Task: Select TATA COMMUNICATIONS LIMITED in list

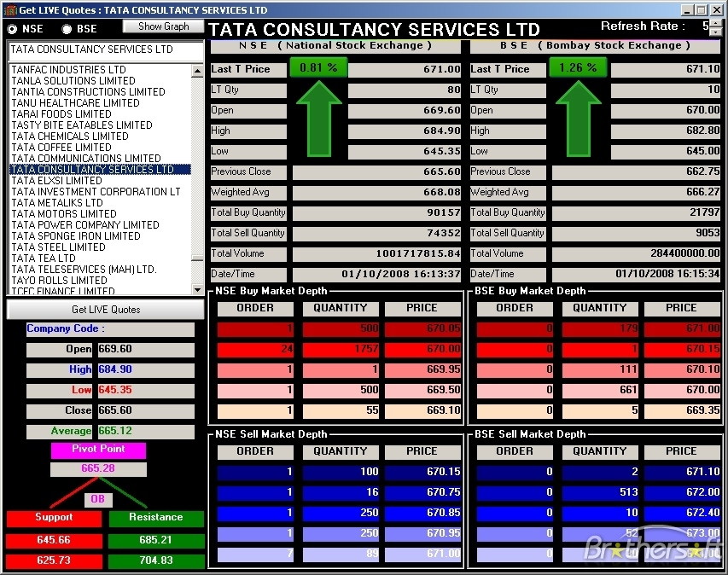Action: 101,159
